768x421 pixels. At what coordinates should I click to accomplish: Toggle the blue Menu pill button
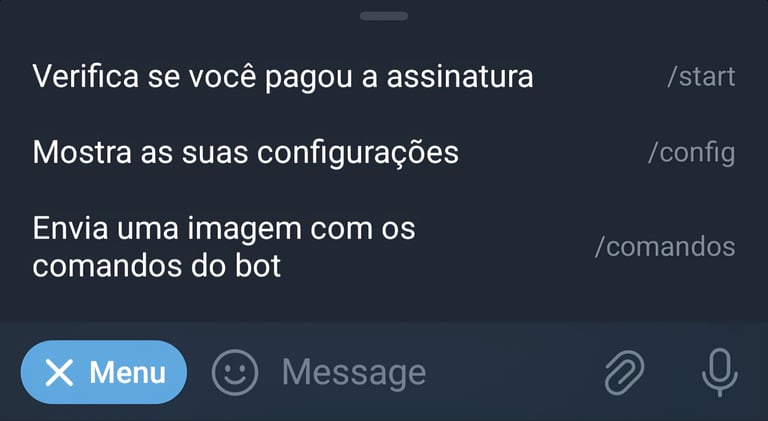[x=104, y=373]
